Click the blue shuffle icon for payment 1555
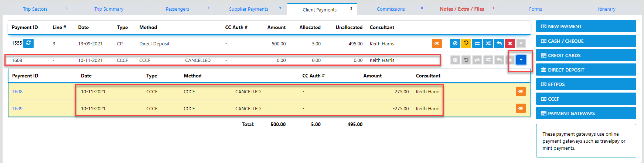This screenshot has height=163, width=644. coord(488,44)
